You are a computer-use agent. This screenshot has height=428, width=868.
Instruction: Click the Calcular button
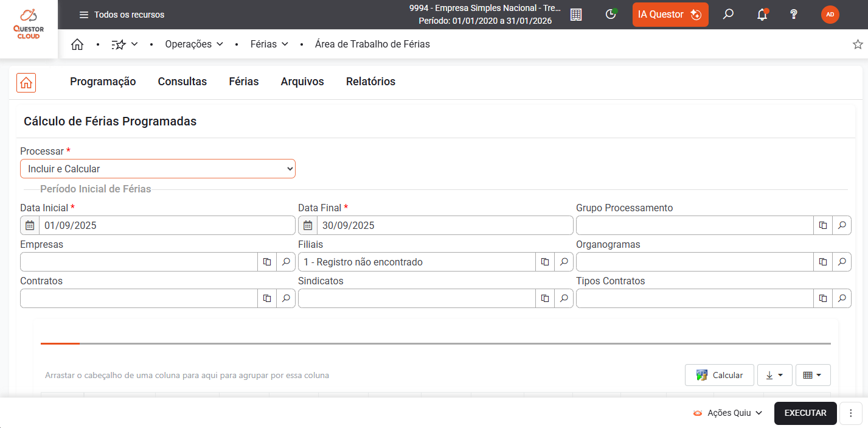[x=719, y=375]
